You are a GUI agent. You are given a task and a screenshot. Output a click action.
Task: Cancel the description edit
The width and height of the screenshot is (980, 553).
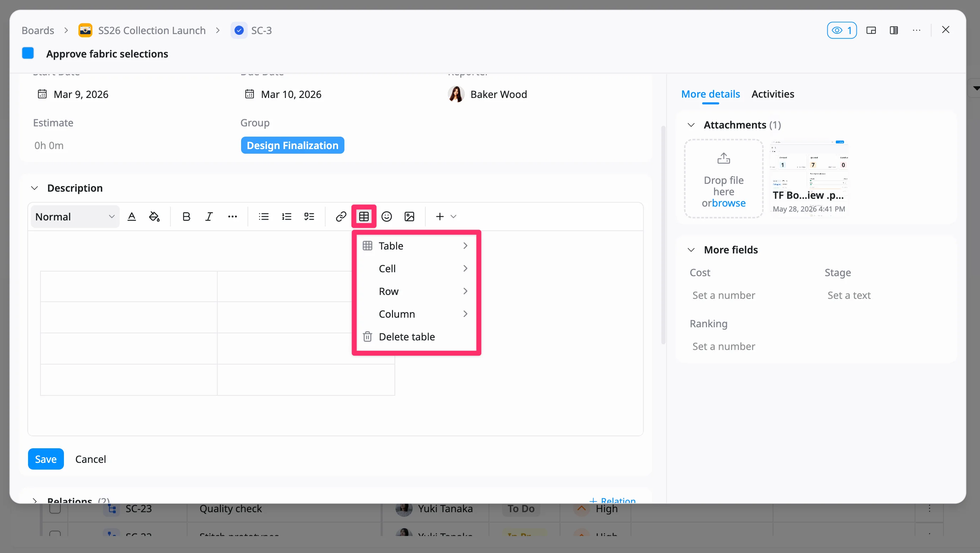91,459
